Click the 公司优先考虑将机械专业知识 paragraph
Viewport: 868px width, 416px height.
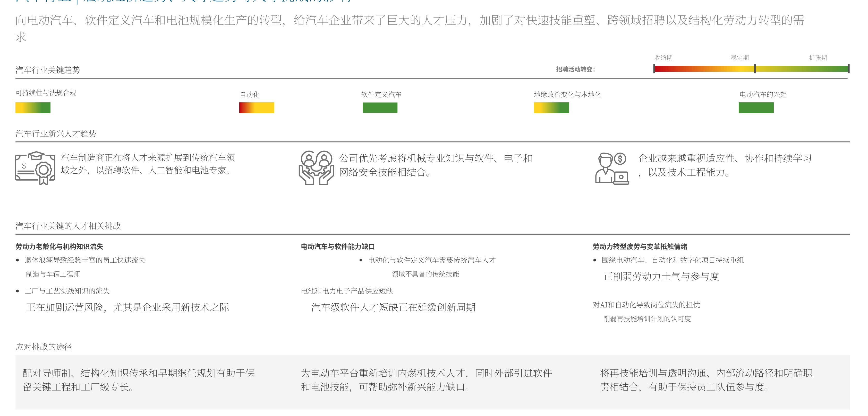436,165
